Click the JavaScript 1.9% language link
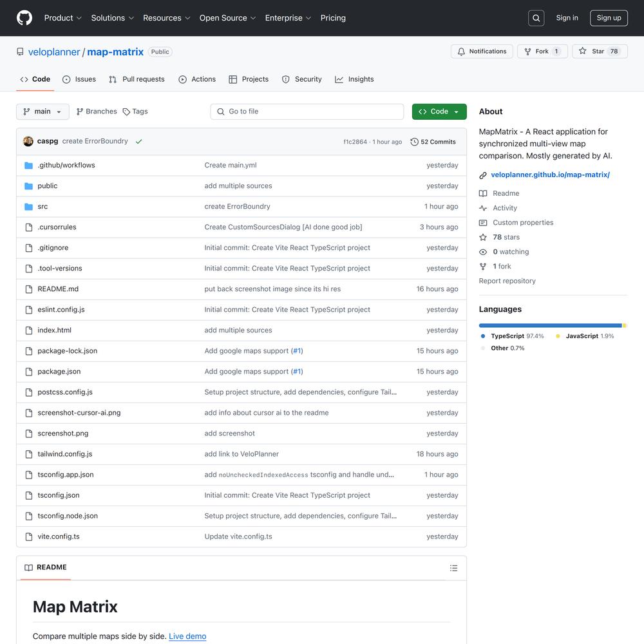644x644 pixels. 585,336
